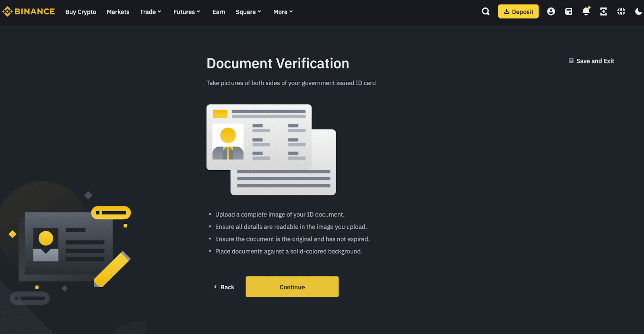Expand the Trade dropdown menu

pos(150,12)
